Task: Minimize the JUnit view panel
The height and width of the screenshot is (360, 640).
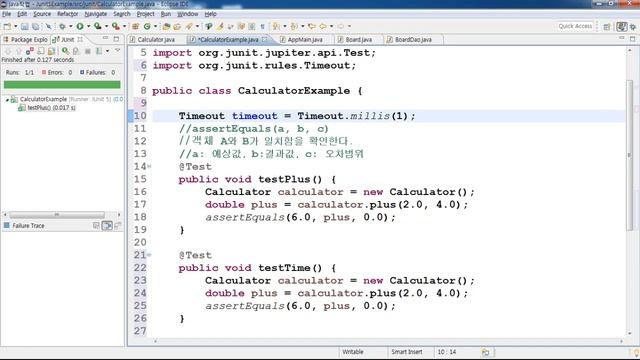Action: 105,38
